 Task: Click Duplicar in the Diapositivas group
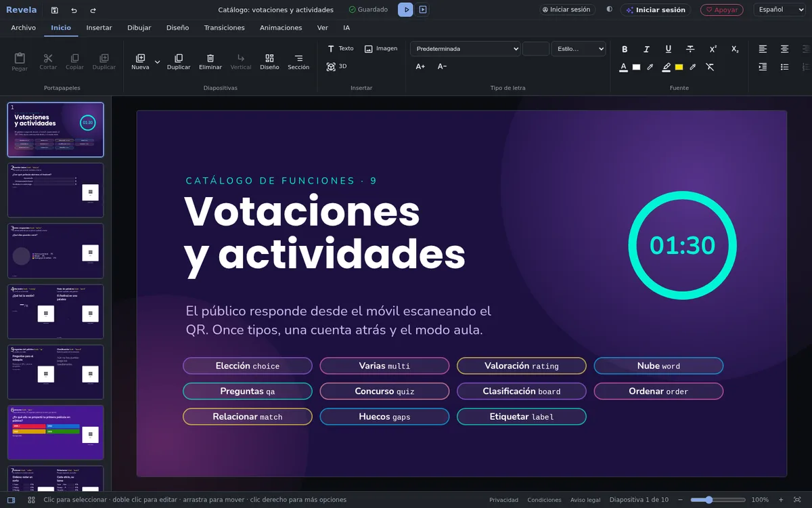click(x=179, y=62)
